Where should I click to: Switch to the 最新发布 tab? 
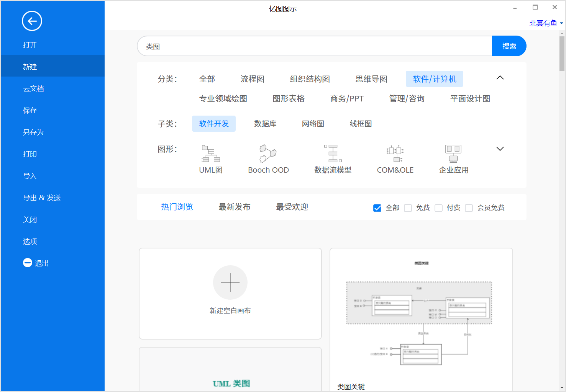pos(235,207)
